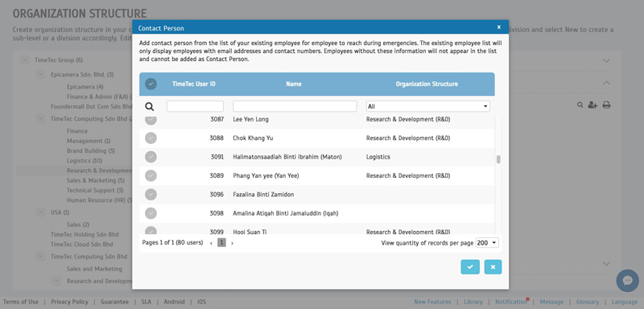Select the Fazalina Binti Zamidon checkbox
This screenshot has height=309, width=644.
[151, 195]
